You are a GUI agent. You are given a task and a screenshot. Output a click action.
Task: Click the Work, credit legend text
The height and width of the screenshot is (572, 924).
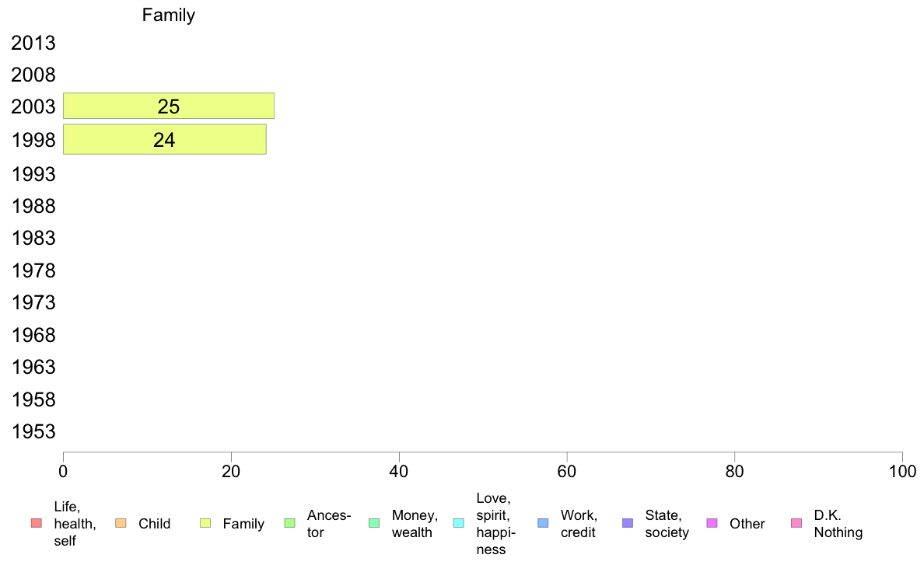(579, 524)
